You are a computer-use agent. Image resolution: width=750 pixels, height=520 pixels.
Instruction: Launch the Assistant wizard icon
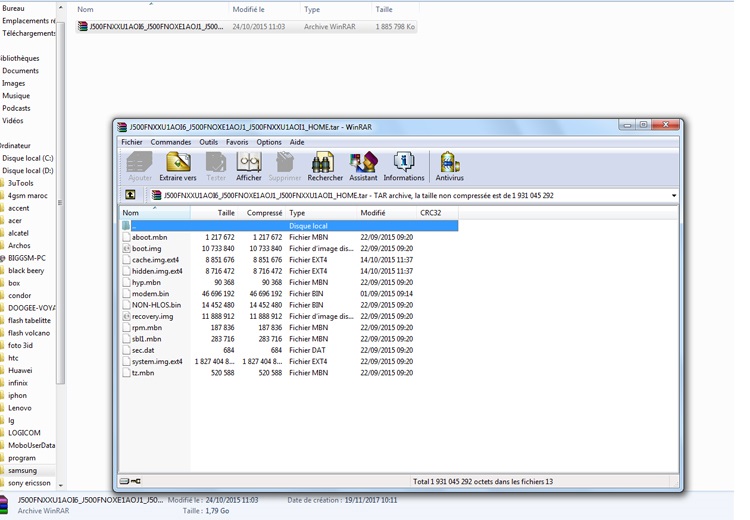pyautogui.click(x=363, y=162)
